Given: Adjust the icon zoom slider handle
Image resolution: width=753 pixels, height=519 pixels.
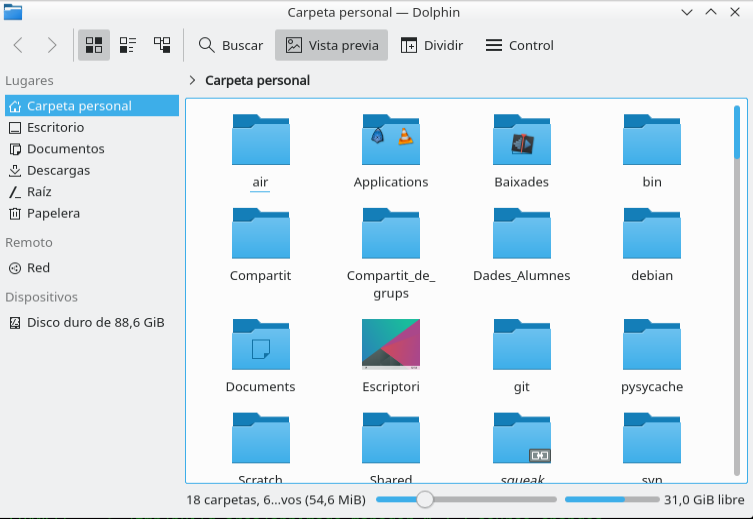Looking at the screenshot, I should (x=425, y=499).
